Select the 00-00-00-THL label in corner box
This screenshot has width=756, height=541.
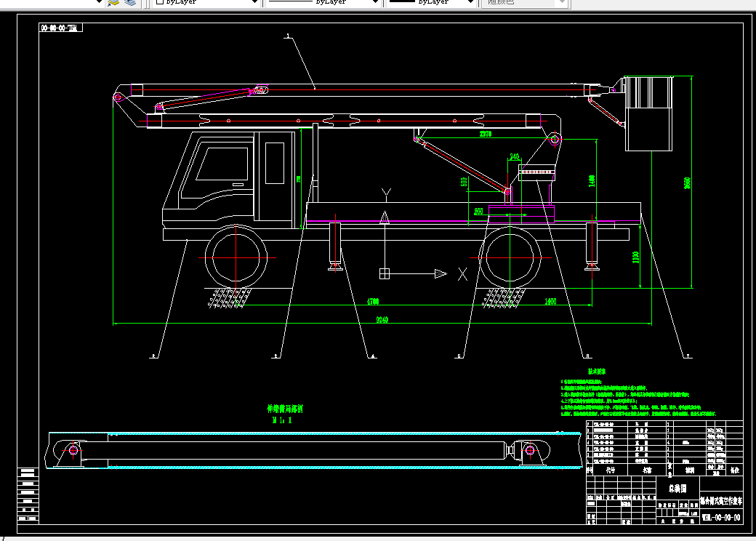(60, 28)
